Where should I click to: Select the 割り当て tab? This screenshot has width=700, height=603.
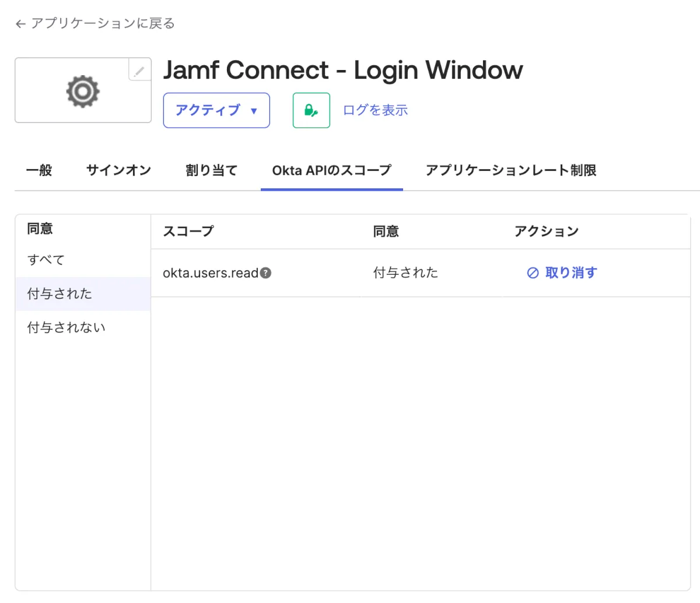[x=211, y=170]
